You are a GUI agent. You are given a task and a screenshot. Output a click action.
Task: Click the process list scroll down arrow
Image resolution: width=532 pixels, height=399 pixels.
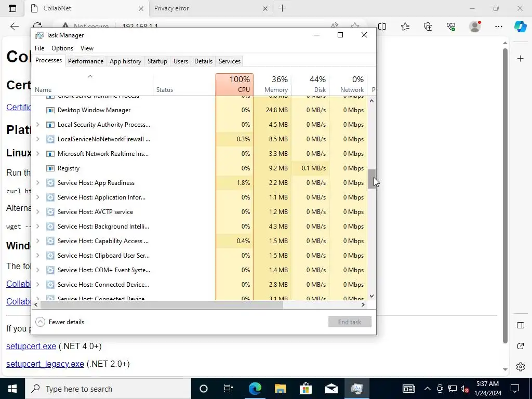tap(371, 296)
